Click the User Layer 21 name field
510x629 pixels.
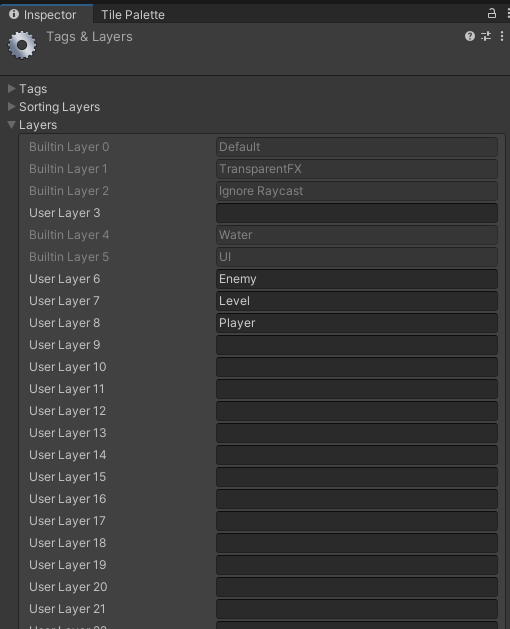tap(357, 609)
